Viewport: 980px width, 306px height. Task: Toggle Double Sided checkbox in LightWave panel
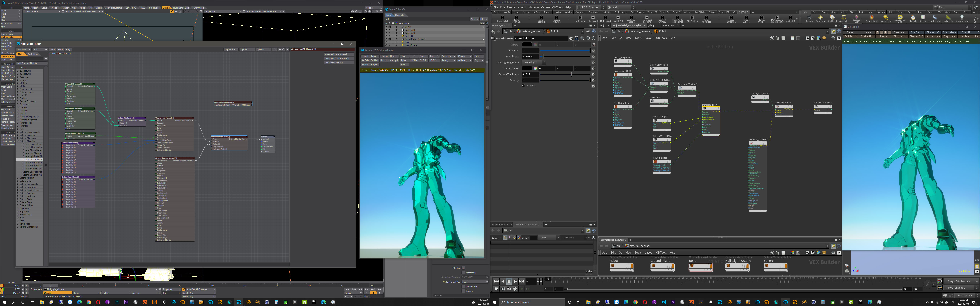463,287
